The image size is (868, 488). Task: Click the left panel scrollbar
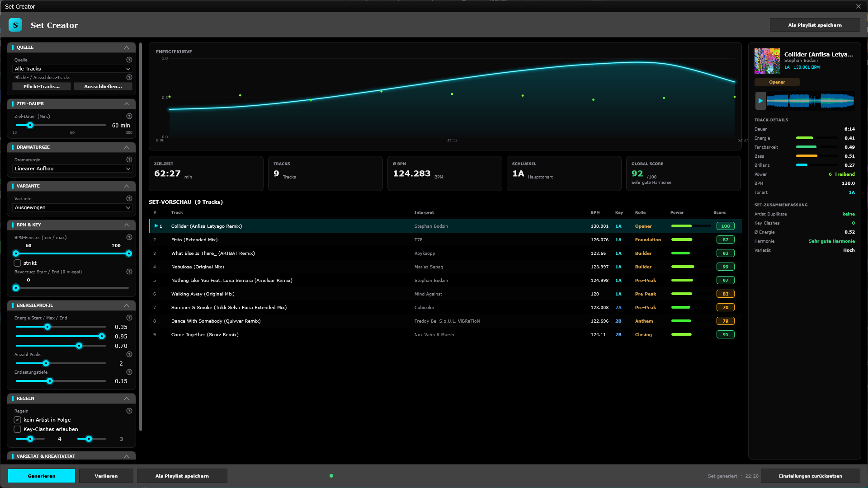coord(141,237)
